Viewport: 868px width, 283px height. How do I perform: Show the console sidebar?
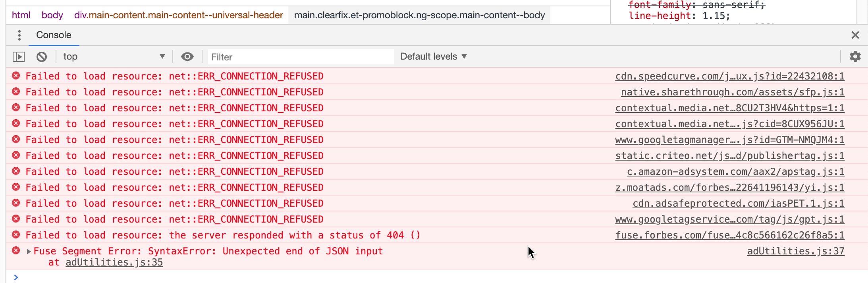pos(19,57)
